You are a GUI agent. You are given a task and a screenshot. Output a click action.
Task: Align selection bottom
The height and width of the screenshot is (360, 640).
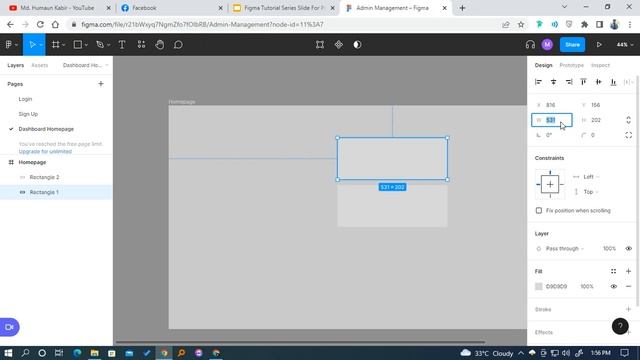point(613,82)
